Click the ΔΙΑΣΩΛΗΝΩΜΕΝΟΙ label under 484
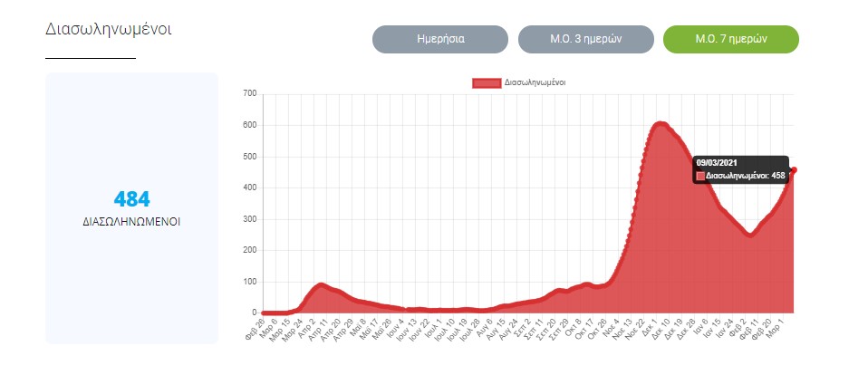Viewport: 868px width, 375px height. (x=131, y=221)
